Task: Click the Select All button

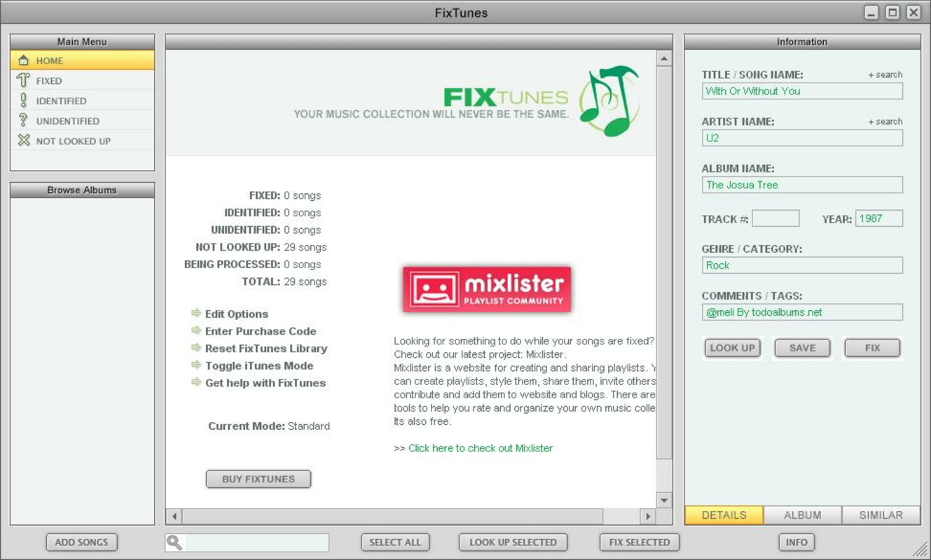Action: tap(395, 542)
